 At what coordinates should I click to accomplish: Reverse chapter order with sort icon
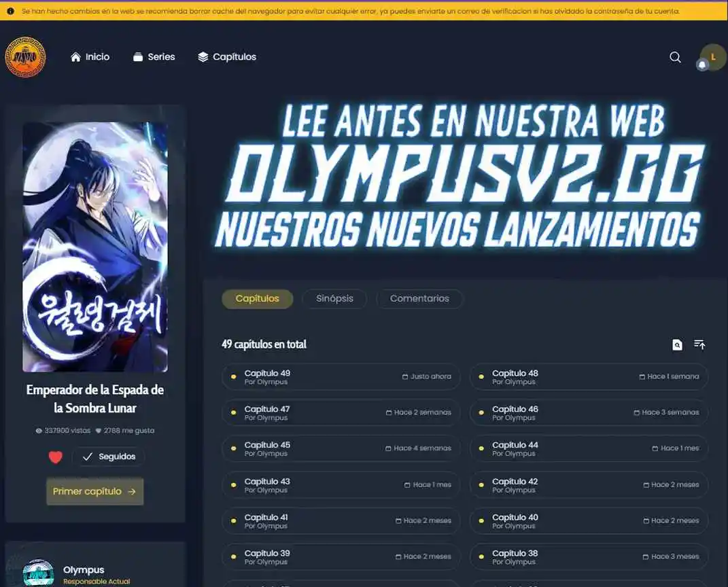pos(699,344)
